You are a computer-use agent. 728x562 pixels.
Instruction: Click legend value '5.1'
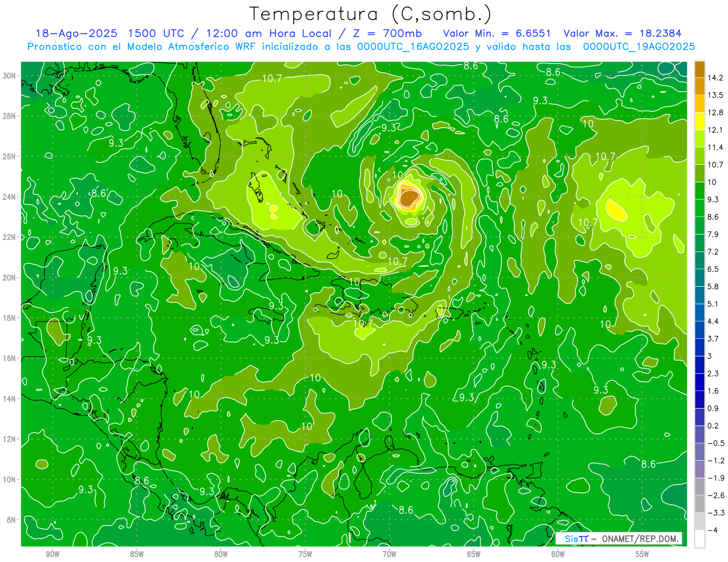(713, 304)
